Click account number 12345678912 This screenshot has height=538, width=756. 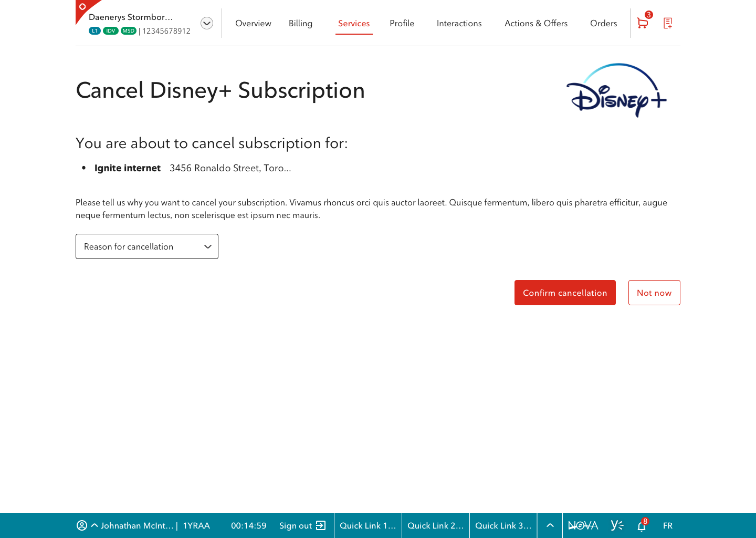[166, 31]
